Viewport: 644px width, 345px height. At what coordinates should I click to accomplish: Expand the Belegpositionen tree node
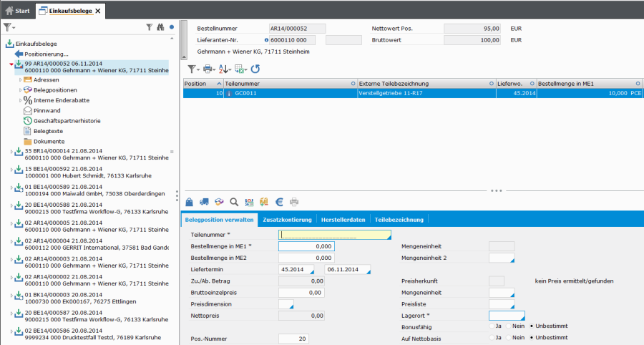pos(21,90)
